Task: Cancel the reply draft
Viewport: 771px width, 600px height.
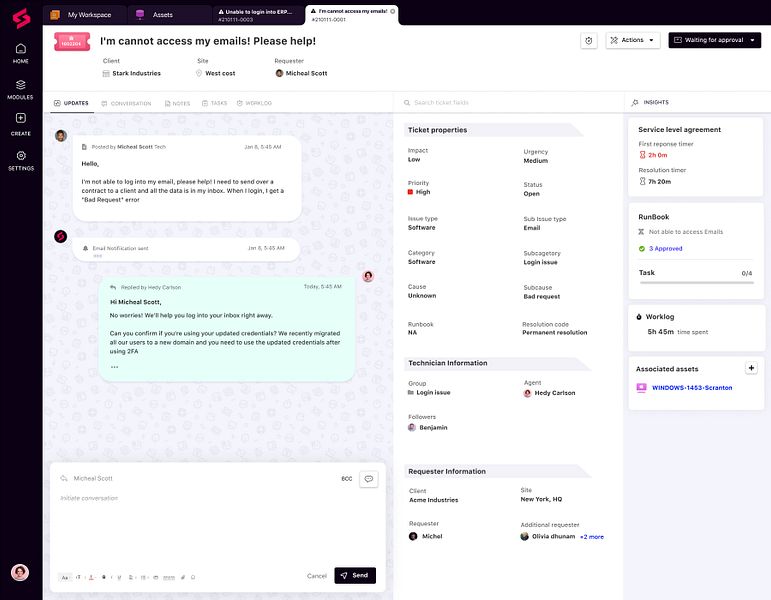Action: coord(317,576)
